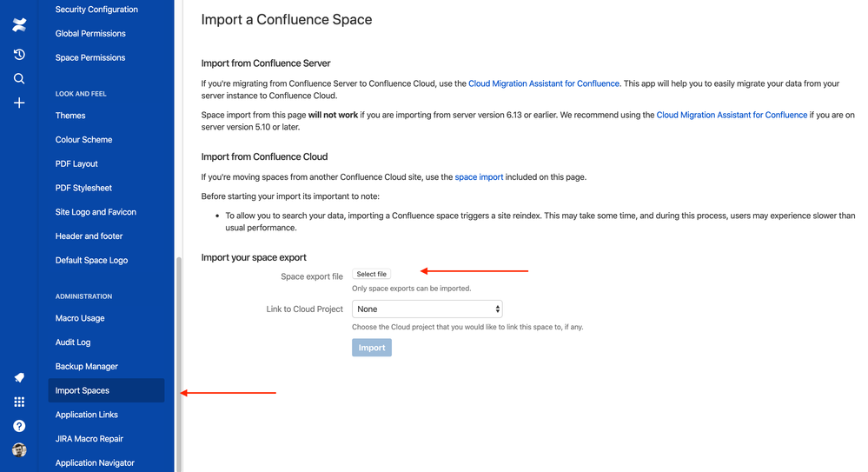Open Site Logo and Favicon
This screenshot has height=472, width=868.
pos(96,211)
